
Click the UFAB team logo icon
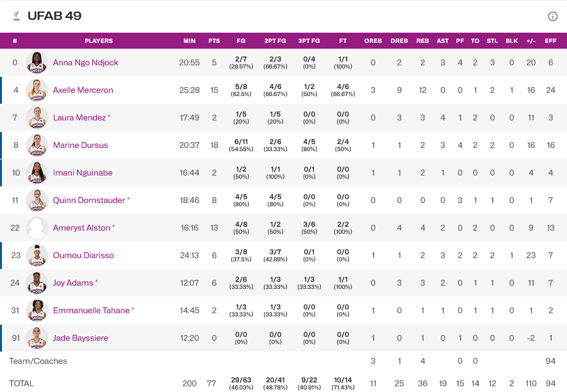point(17,17)
